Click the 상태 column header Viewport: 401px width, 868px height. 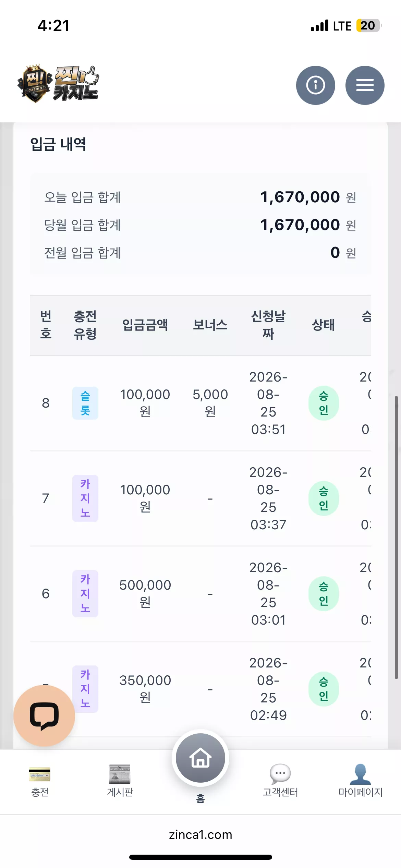323,325
